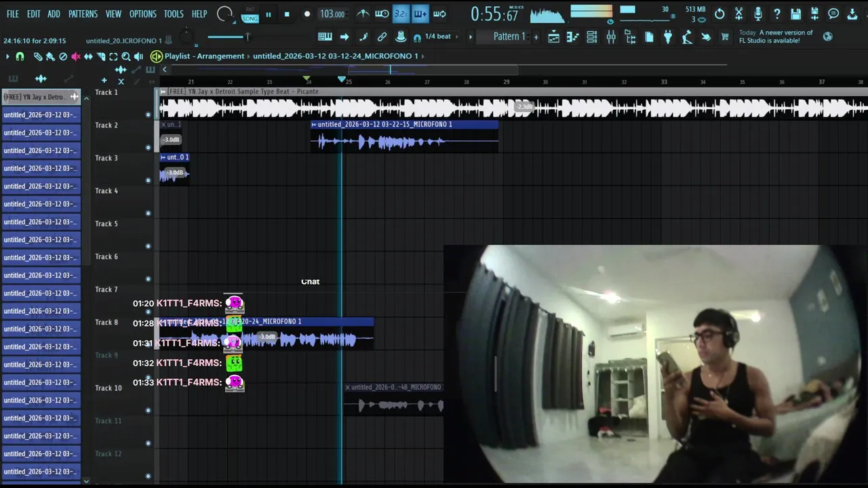Toggle the metronome icon
The height and width of the screenshot is (488, 868).
tap(363, 14)
